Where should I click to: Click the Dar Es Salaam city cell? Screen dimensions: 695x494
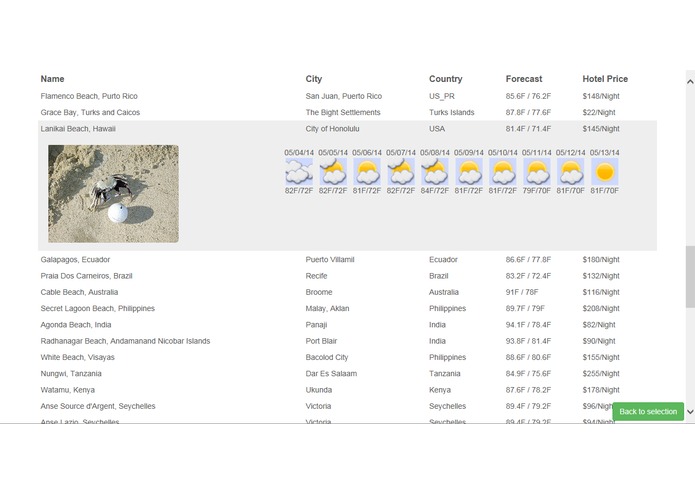[x=331, y=374]
